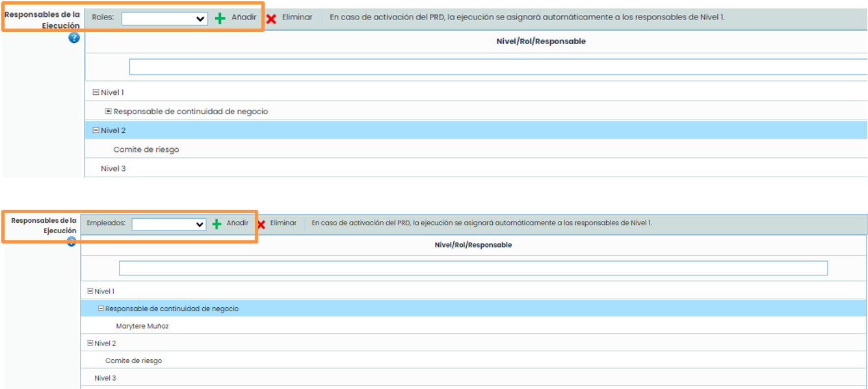
Task: Expand Responsable de continuidad de negocio in Roles panel
Action: [108, 111]
